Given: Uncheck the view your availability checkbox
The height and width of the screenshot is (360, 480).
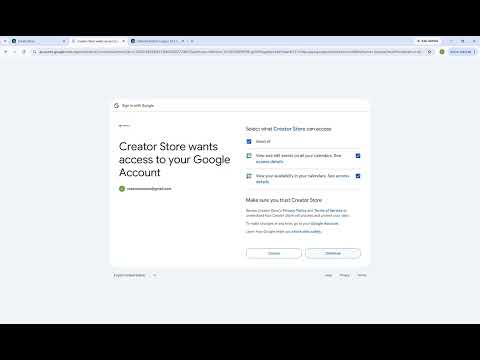Looking at the screenshot, I should [x=358, y=176].
